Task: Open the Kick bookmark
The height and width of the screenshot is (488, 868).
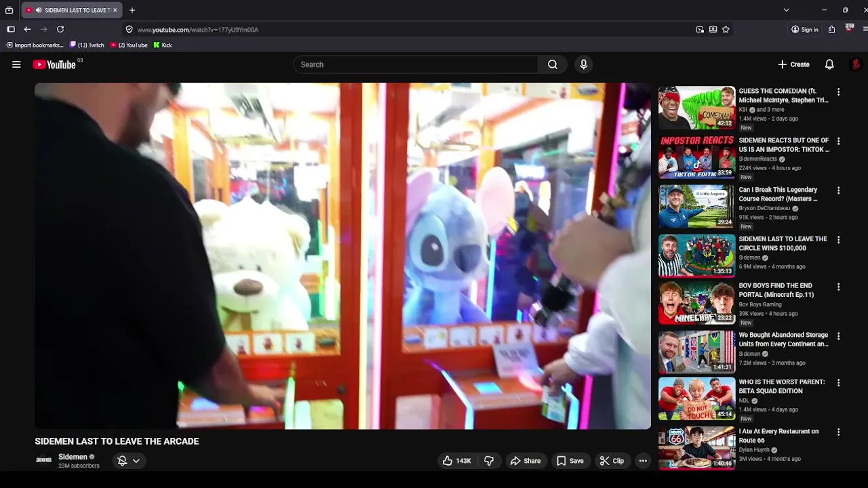Action: pos(163,45)
